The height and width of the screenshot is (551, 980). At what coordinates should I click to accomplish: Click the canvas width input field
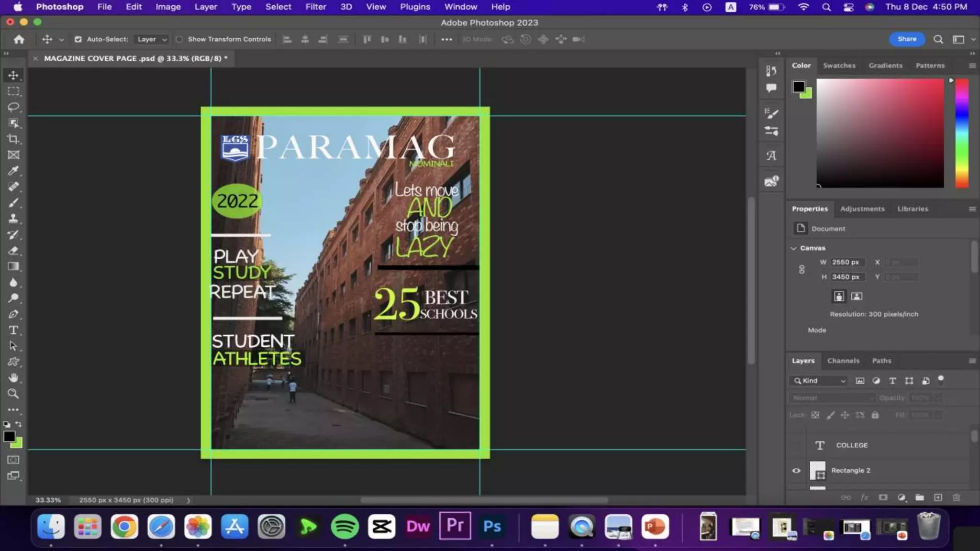click(846, 262)
